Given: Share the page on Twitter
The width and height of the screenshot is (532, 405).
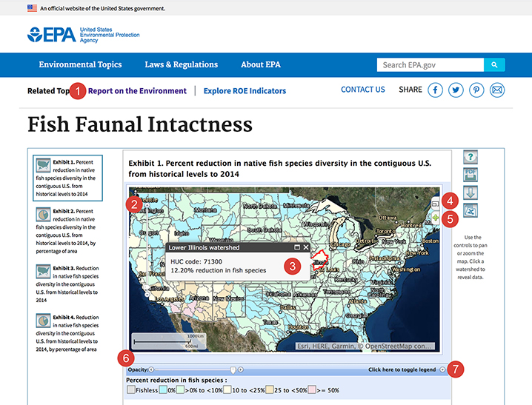Looking at the screenshot, I should pos(456,90).
